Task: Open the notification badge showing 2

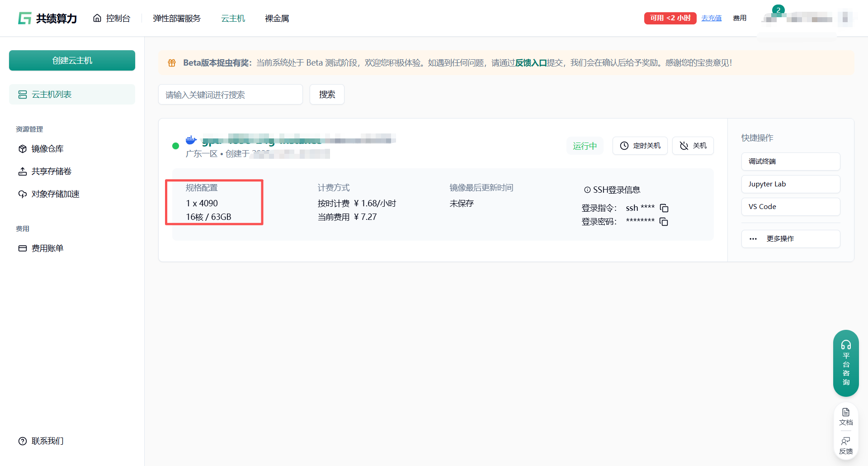Action: coord(778,10)
